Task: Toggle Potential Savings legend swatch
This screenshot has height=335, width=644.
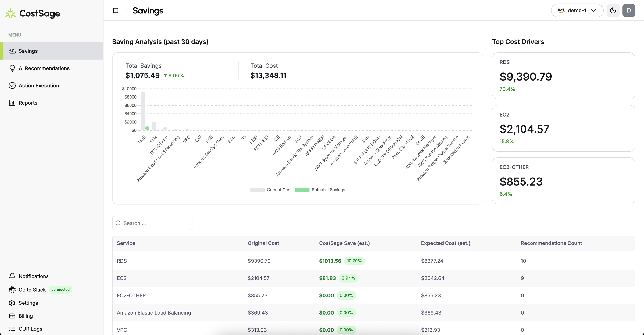Action: click(302, 190)
